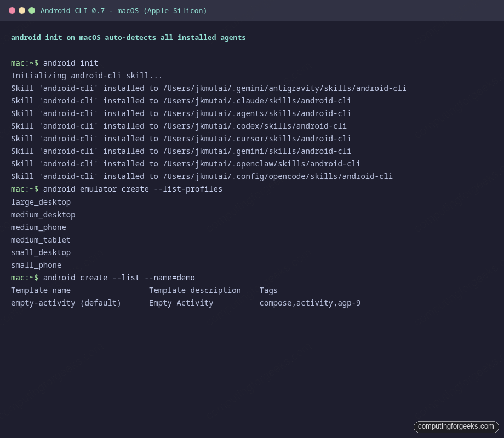This screenshot has height=438, width=504.
Task: Select the small_phone profile entry
Action: point(36,264)
